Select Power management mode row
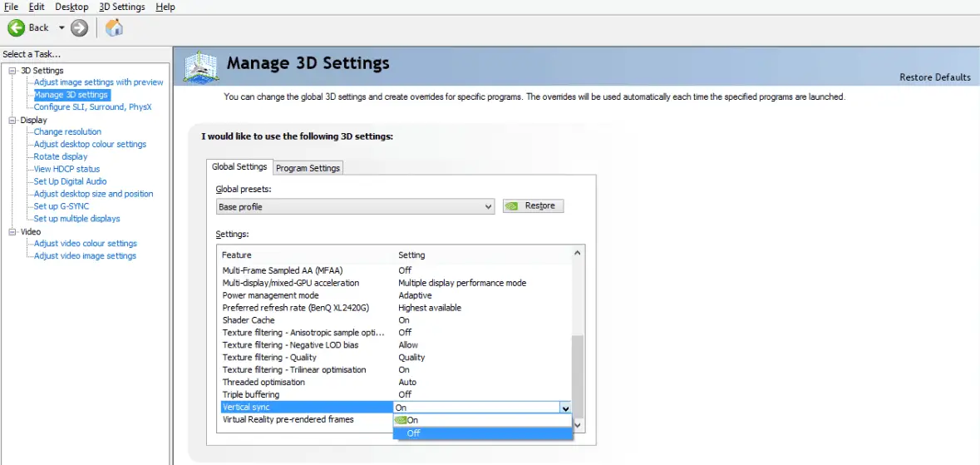Viewport: 980px width, 465px height. pos(396,295)
